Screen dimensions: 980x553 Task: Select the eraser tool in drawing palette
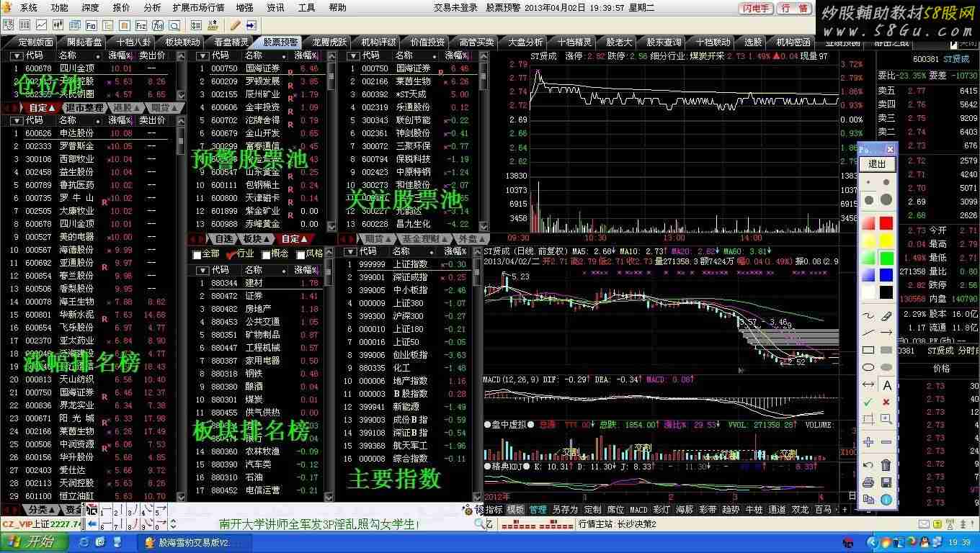point(886,315)
